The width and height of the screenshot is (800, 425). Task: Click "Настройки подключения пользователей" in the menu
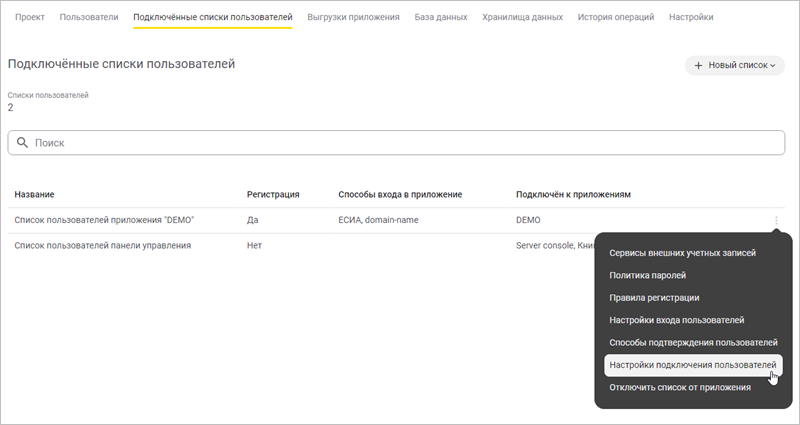(x=692, y=365)
